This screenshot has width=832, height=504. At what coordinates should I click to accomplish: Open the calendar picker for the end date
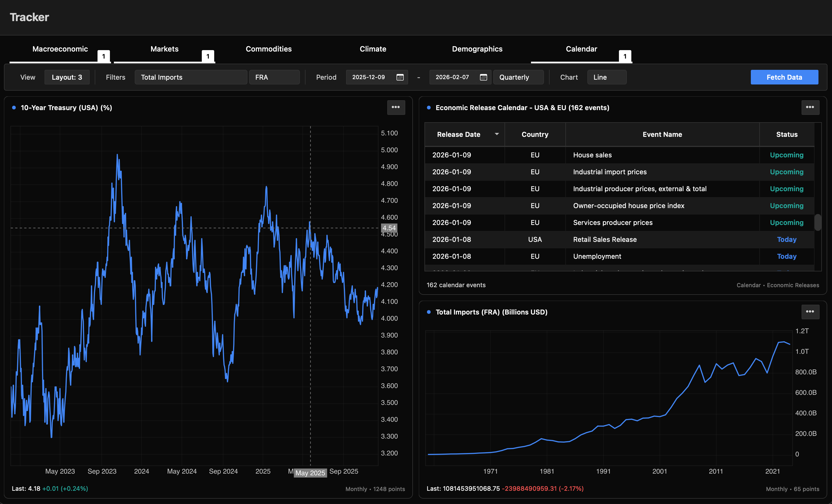[483, 77]
